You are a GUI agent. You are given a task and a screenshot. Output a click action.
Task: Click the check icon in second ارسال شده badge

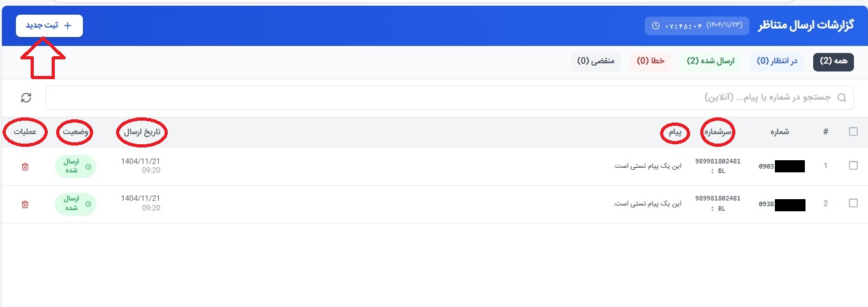point(88,204)
